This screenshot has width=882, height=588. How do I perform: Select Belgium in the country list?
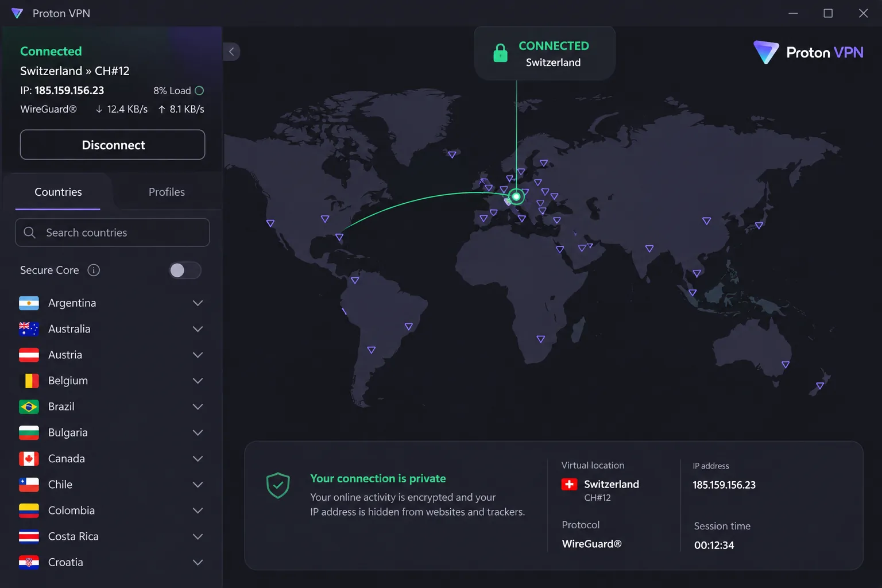pyautogui.click(x=111, y=381)
